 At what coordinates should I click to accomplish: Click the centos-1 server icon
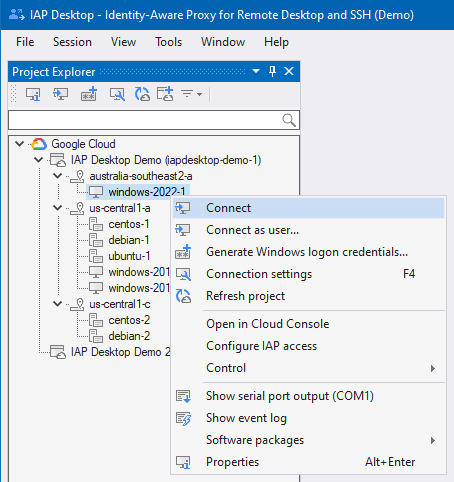click(96, 224)
